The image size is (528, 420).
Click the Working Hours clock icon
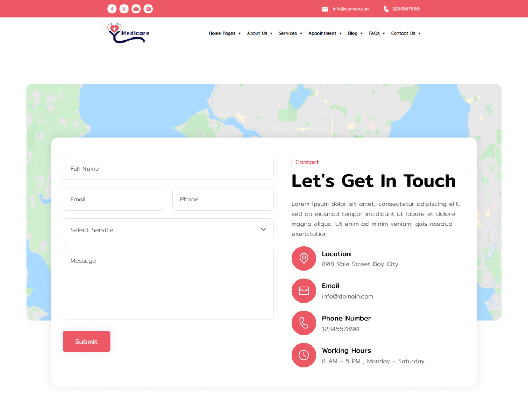[x=304, y=355]
